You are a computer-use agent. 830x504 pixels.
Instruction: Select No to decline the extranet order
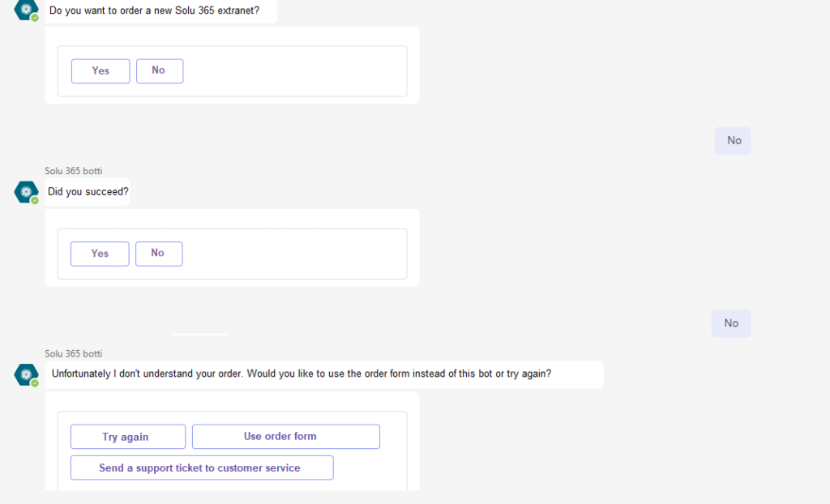point(160,70)
